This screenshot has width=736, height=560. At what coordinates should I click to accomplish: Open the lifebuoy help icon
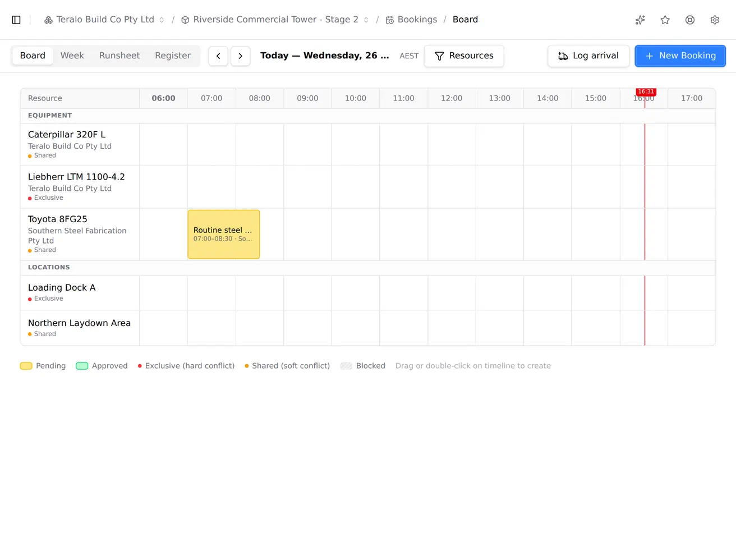point(690,20)
